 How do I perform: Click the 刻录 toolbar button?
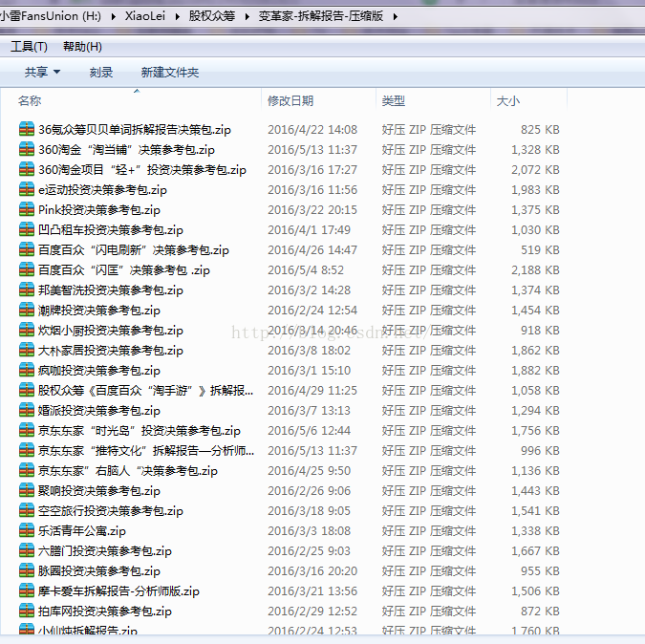[101, 73]
